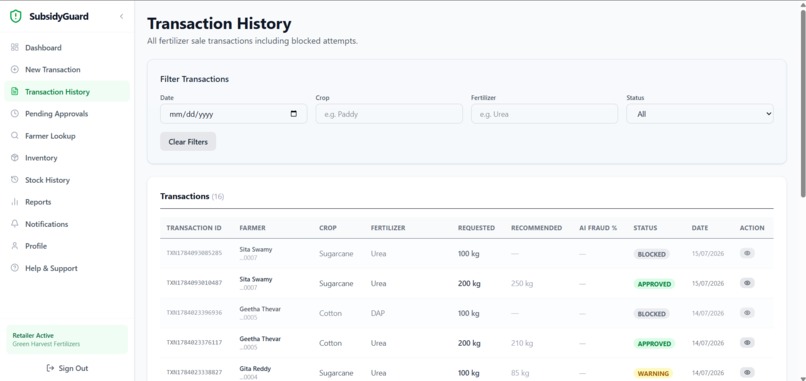Click the WARNING badge for Gita Reddy
Viewport: 806px width, 381px height.
point(653,373)
